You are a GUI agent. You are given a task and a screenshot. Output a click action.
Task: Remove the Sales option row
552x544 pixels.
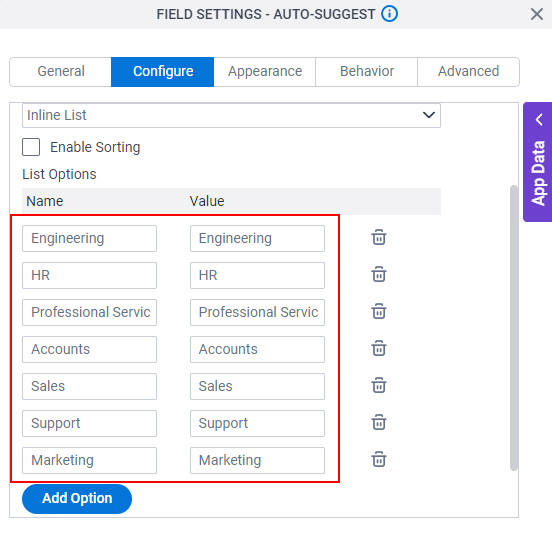[x=379, y=385]
